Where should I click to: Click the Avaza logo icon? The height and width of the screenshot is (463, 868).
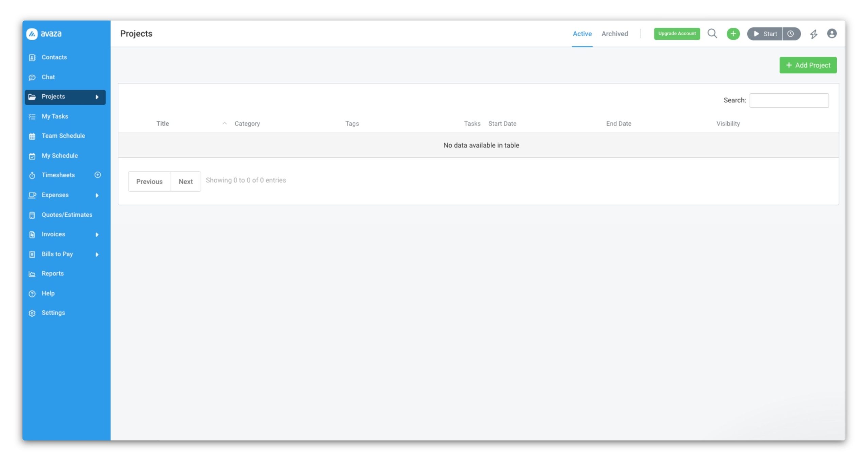coord(32,34)
